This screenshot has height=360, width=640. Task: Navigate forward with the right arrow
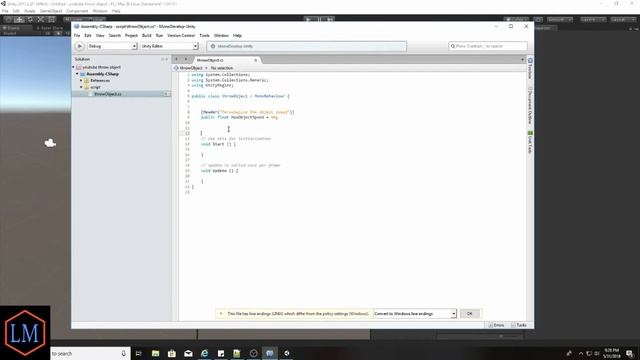(186, 60)
